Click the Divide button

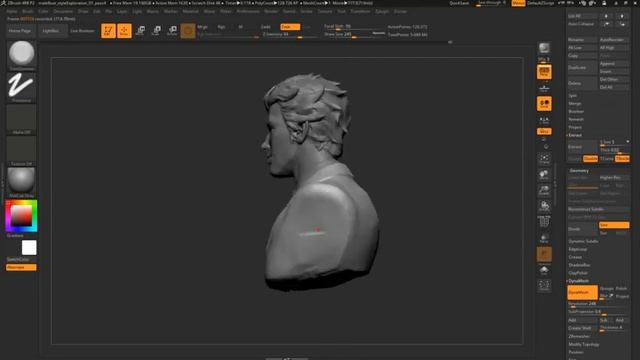tap(582, 229)
